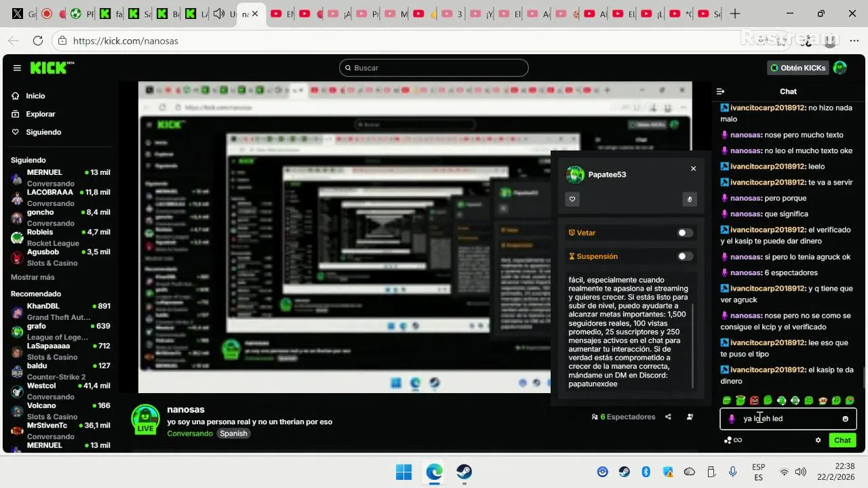Click the Papatee53 bio scrollbar
This screenshot has width=868, height=488.
tap(692, 346)
